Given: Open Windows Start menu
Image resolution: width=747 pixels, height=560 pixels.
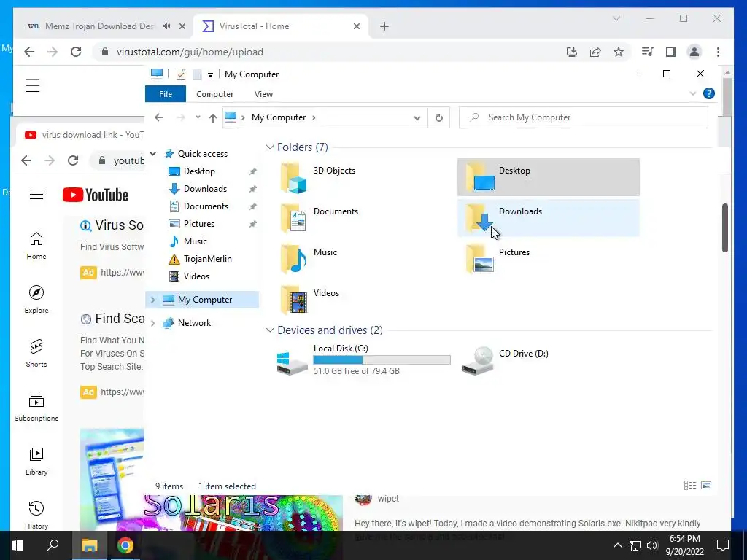Looking at the screenshot, I should [x=18, y=545].
